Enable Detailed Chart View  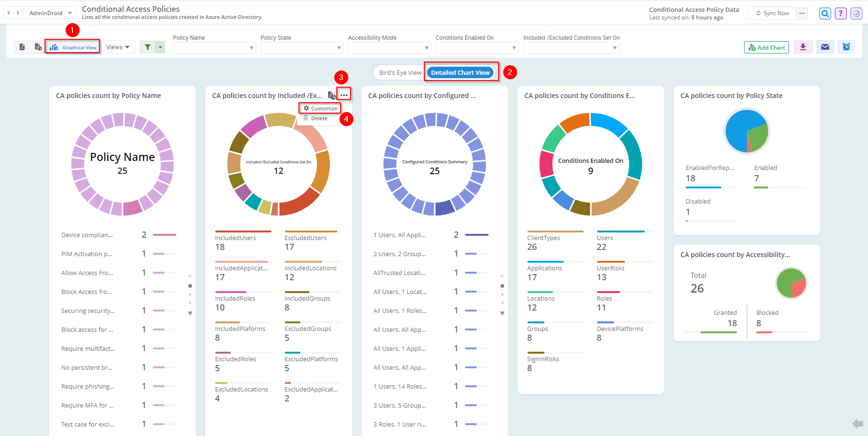(x=460, y=72)
